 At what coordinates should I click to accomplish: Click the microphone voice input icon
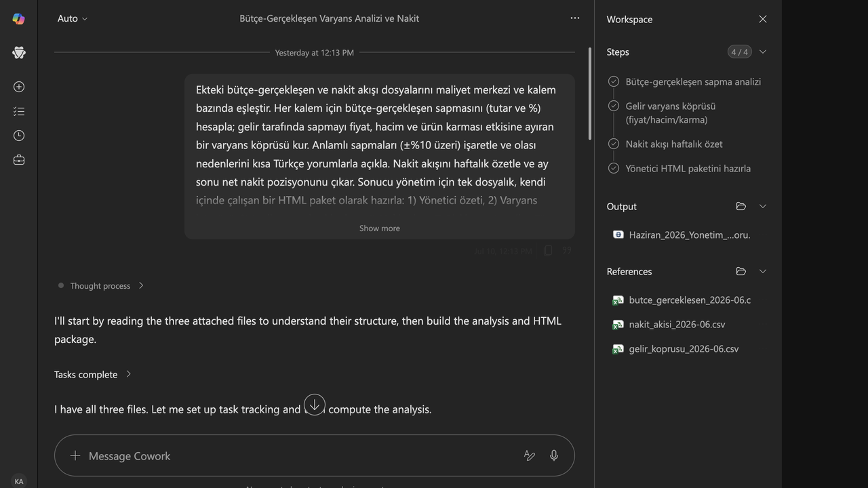pyautogui.click(x=554, y=455)
